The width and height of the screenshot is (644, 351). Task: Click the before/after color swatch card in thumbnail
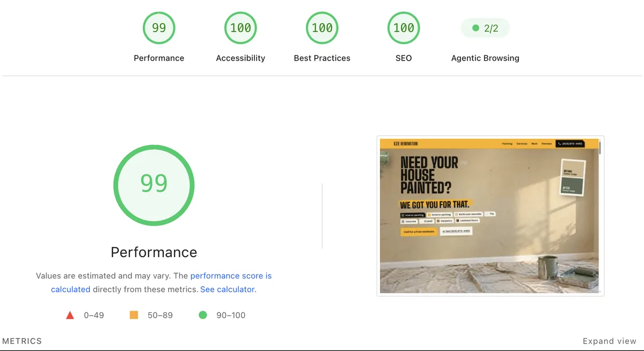coord(572,178)
